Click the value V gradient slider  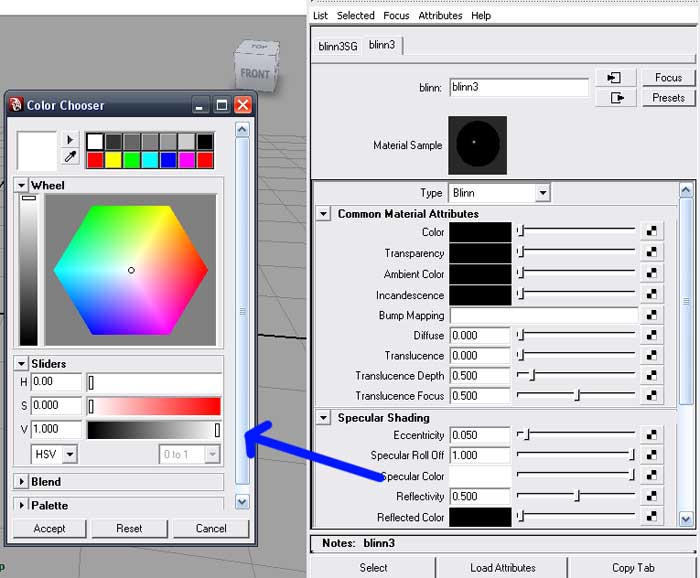pos(154,430)
